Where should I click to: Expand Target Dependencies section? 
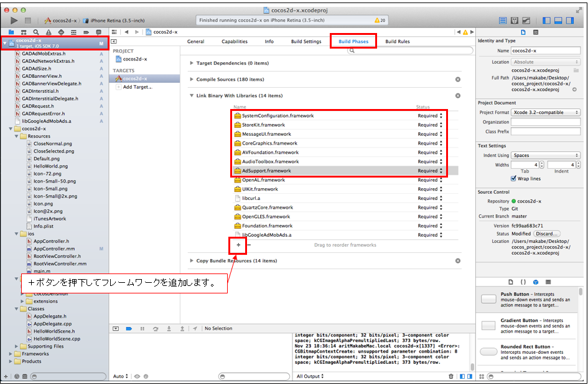[192, 63]
